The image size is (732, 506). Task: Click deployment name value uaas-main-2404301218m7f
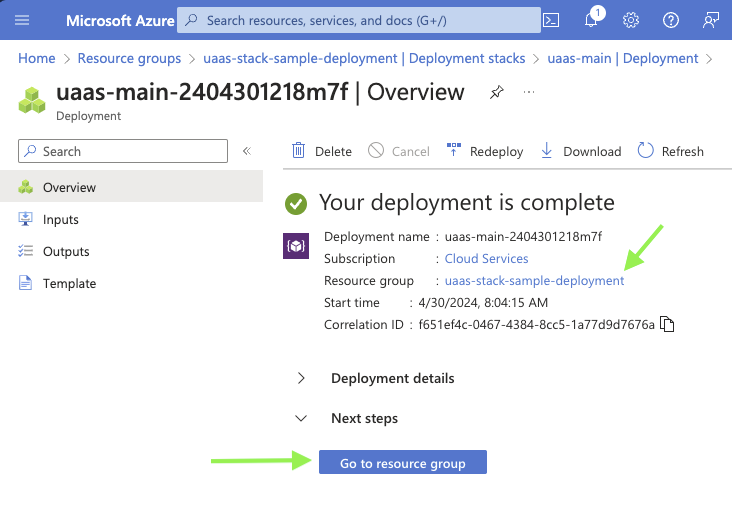(x=523, y=236)
